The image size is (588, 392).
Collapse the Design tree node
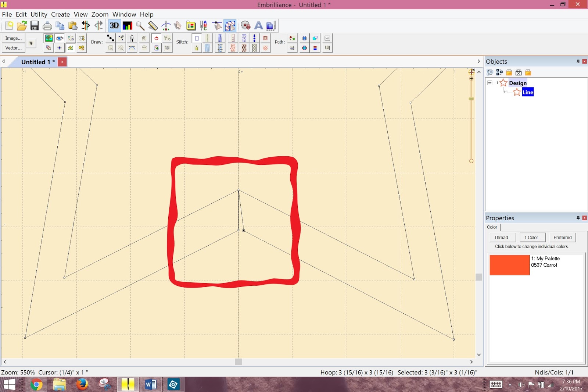pyautogui.click(x=490, y=83)
